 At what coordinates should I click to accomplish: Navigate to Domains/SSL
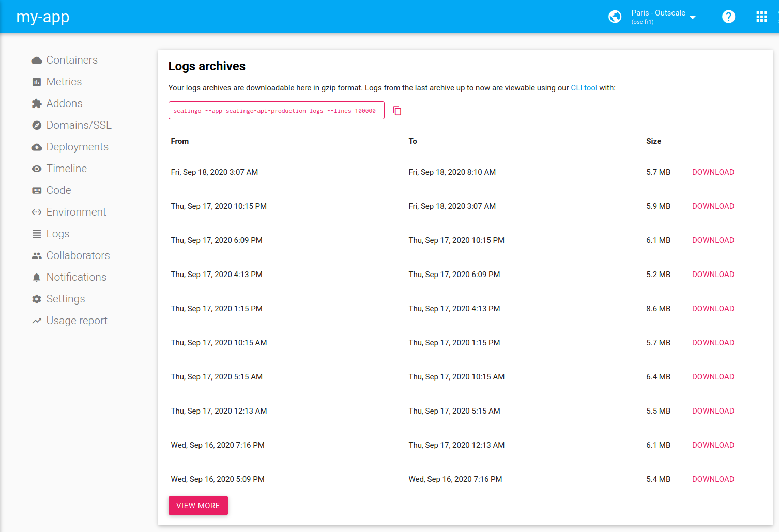click(x=79, y=125)
